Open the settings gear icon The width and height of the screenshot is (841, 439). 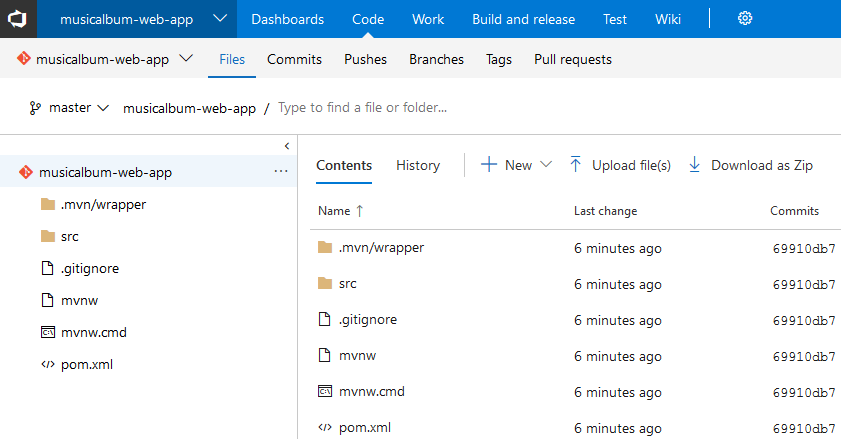[x=744, y=19]
